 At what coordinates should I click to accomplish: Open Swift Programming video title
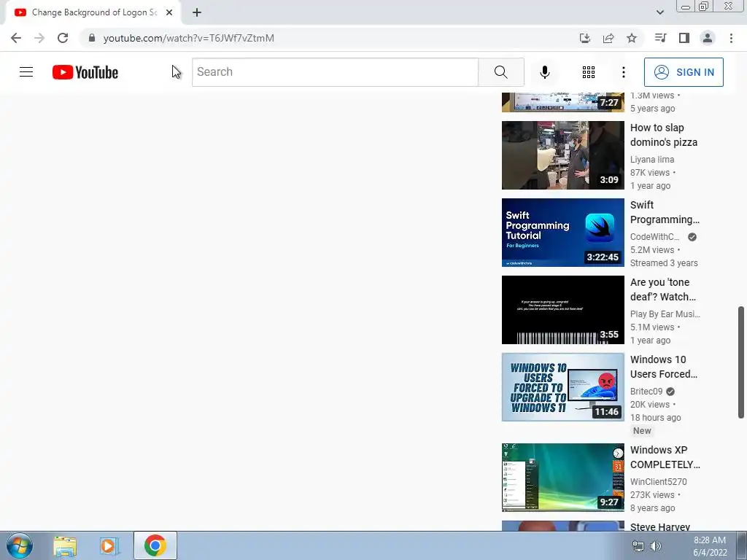(x=665, y=212)
